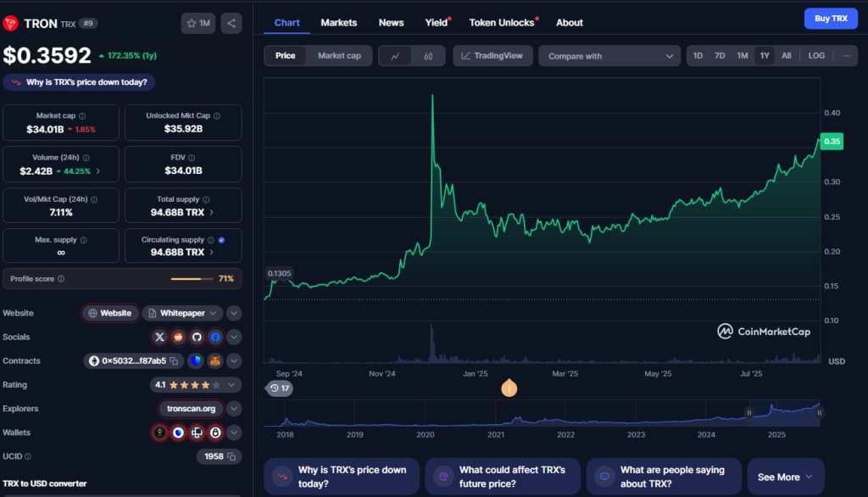Select the third wallet icon in Wallets row
The width and height of the screenshot is (868, 497).
coord(197,433)
